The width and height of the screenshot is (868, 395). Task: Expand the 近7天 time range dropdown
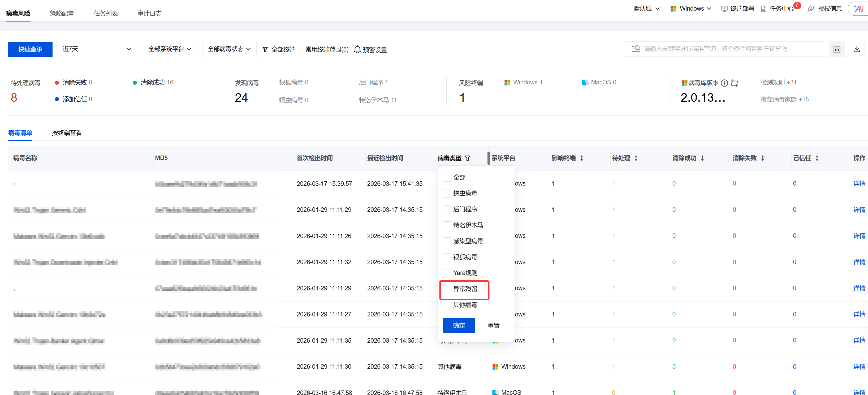pos(97,49)
